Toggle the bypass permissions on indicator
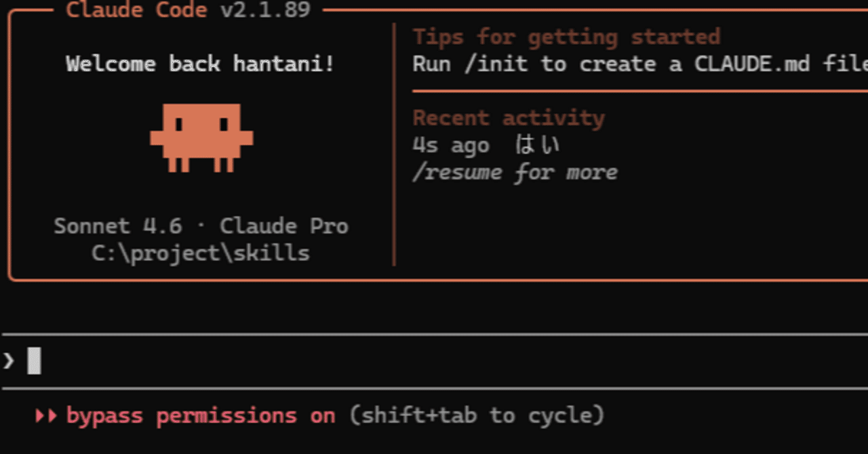 coord(201,415)
